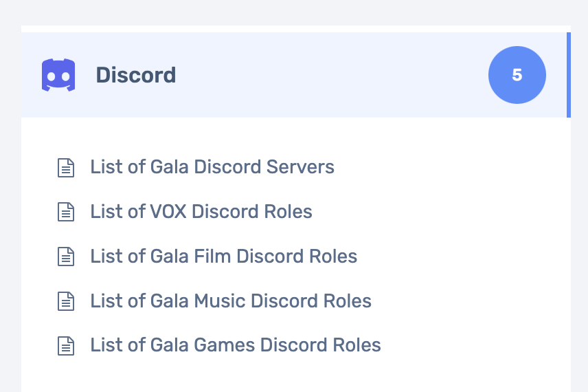Click document icon beside Gala Film Discord Roles
The image size is (588, 392).
pos(66,257)
